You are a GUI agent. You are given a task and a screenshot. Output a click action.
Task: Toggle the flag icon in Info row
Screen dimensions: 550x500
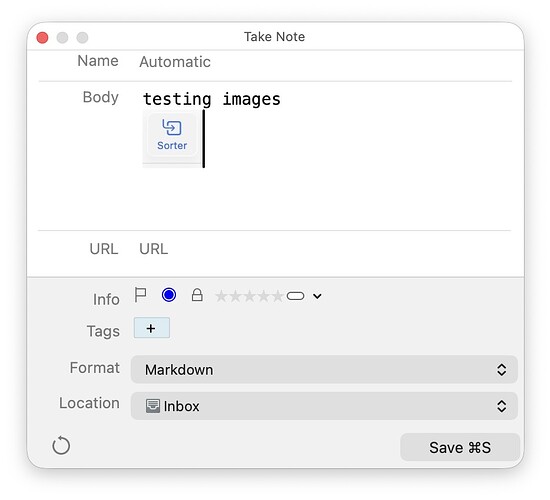click(140, 295)
